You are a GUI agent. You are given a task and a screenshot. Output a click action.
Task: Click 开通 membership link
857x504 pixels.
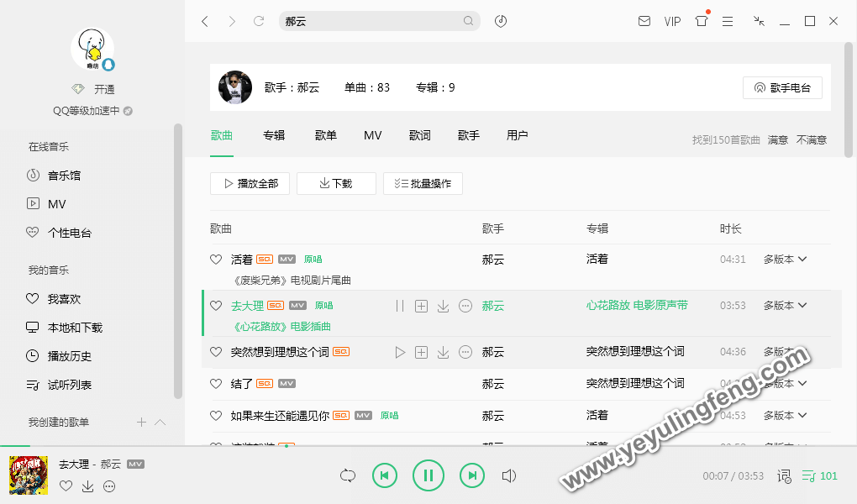(104, 89)
